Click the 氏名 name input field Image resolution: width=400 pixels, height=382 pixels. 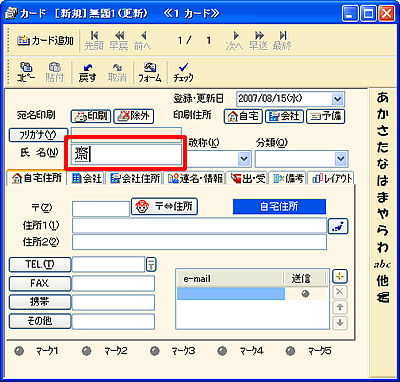click(x=126, y=154)
